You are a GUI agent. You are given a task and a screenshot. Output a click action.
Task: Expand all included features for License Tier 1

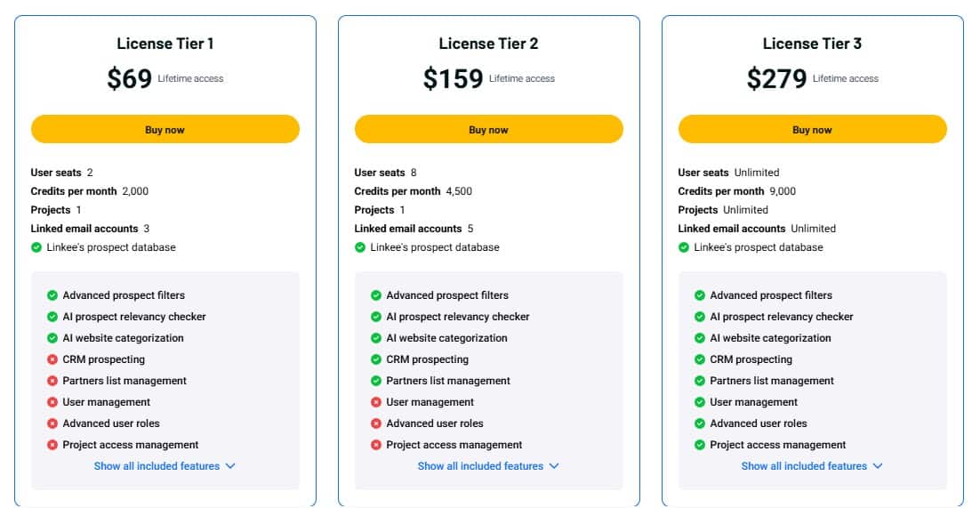coord(165,466)
